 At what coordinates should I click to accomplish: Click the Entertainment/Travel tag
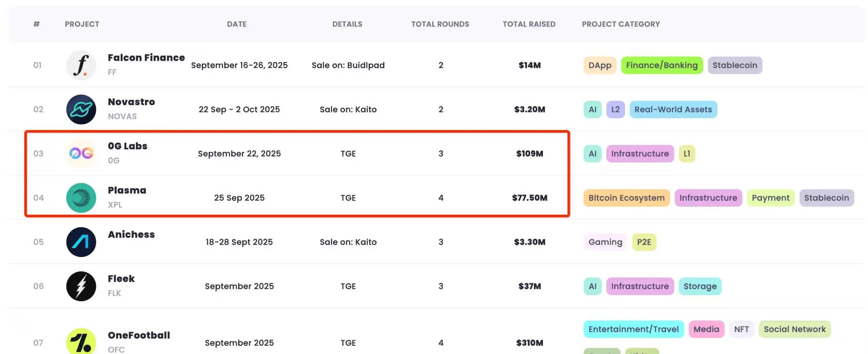tap(634, 329)
